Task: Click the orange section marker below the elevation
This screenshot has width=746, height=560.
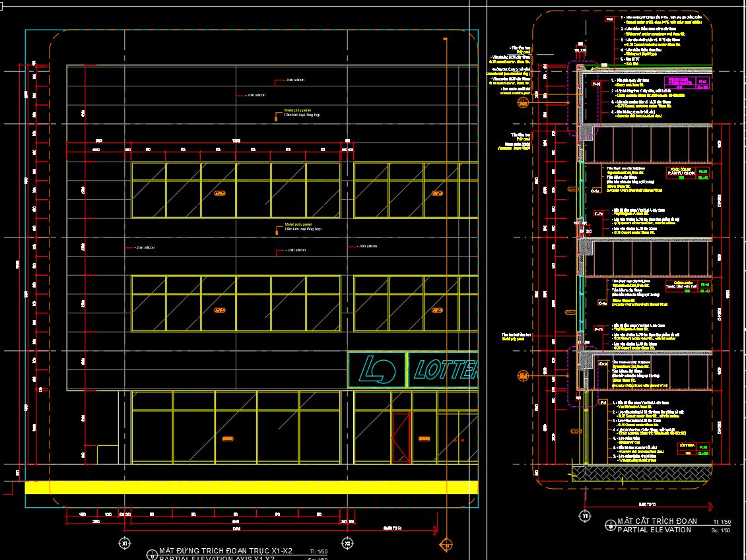Action: click(x=446, y=545)
